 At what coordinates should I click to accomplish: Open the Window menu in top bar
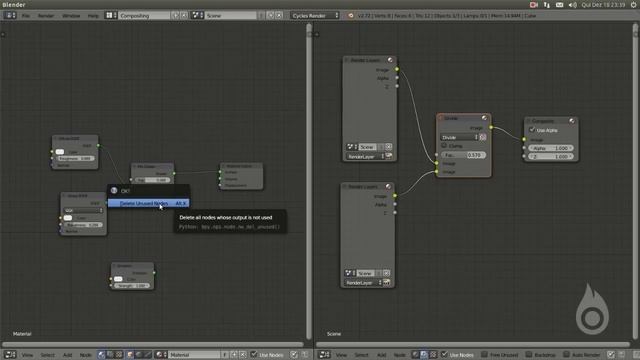(x=71, y=16)
